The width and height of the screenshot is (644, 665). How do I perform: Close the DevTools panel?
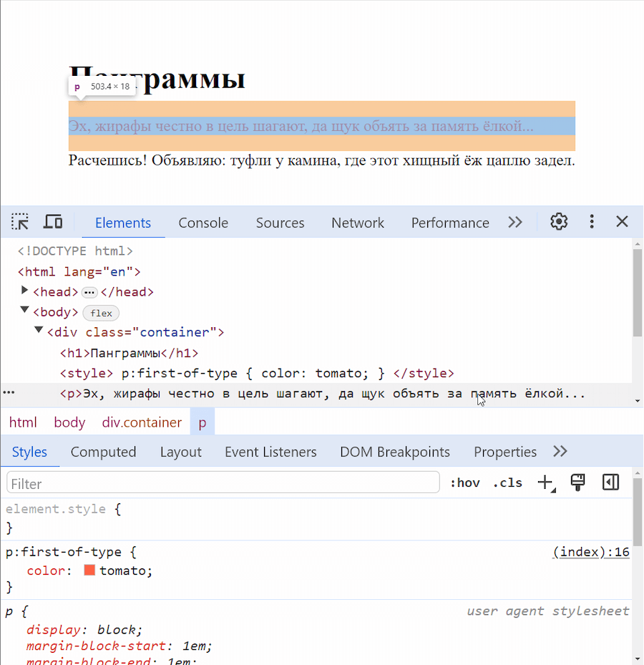pos(622,222)
